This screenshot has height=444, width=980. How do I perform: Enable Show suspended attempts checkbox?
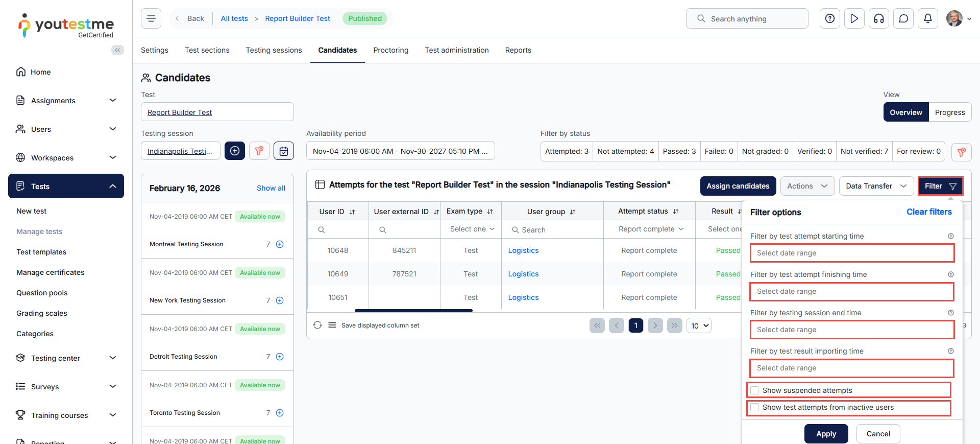pyautogui.click(x=754, y=390)
